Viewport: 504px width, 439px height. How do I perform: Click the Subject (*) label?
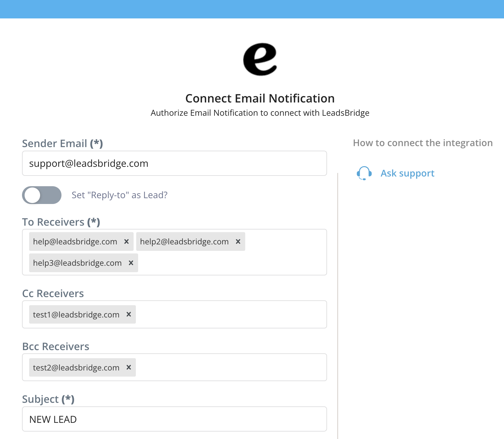coord(48,399)
